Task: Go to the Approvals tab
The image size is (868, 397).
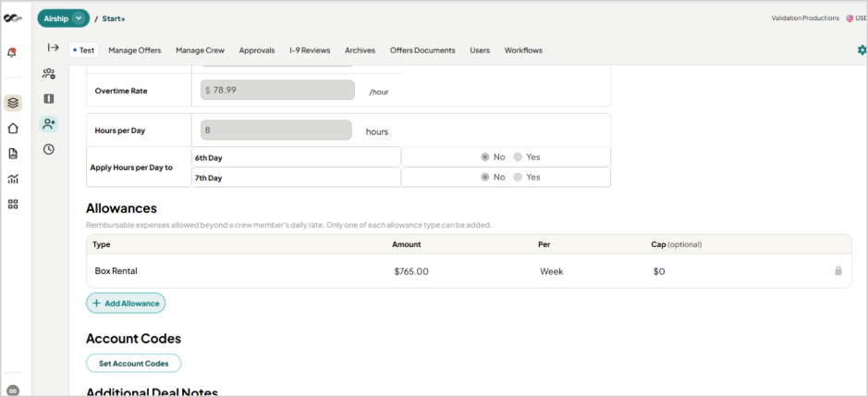Action: [257, 50]
